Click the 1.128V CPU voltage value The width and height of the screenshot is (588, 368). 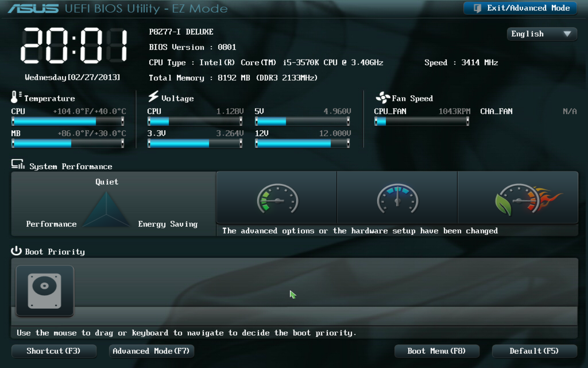(x=230, y=111)
